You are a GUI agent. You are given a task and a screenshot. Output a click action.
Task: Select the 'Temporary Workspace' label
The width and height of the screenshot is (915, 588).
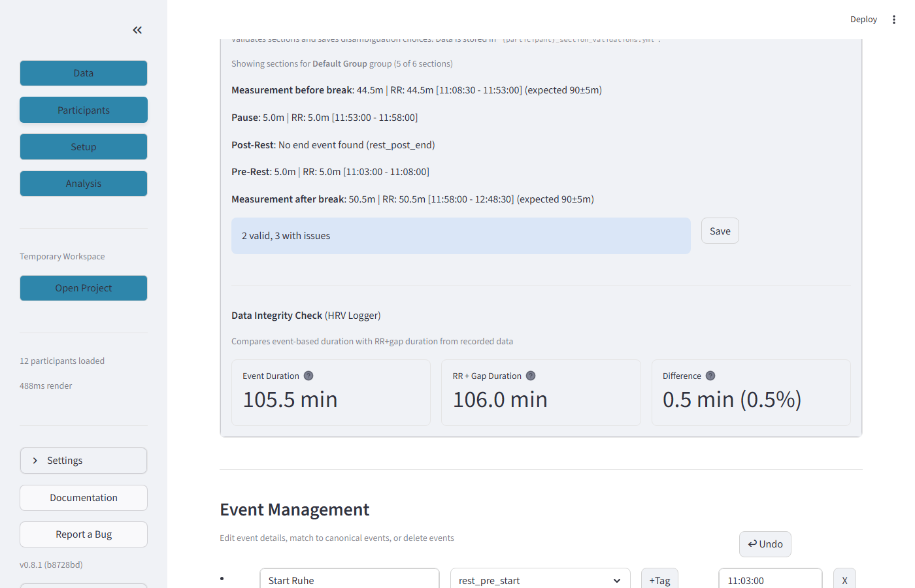tap(62, 256)
